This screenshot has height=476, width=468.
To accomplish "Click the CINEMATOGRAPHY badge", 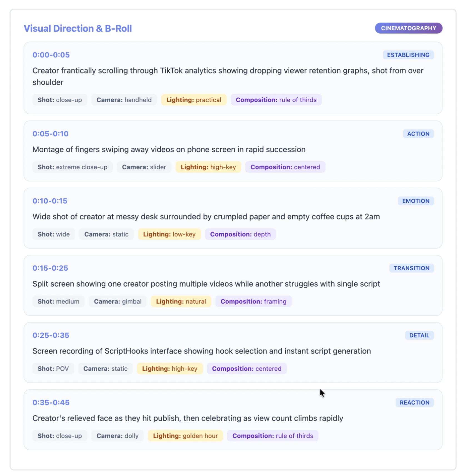I will click(x=408, y=28).
